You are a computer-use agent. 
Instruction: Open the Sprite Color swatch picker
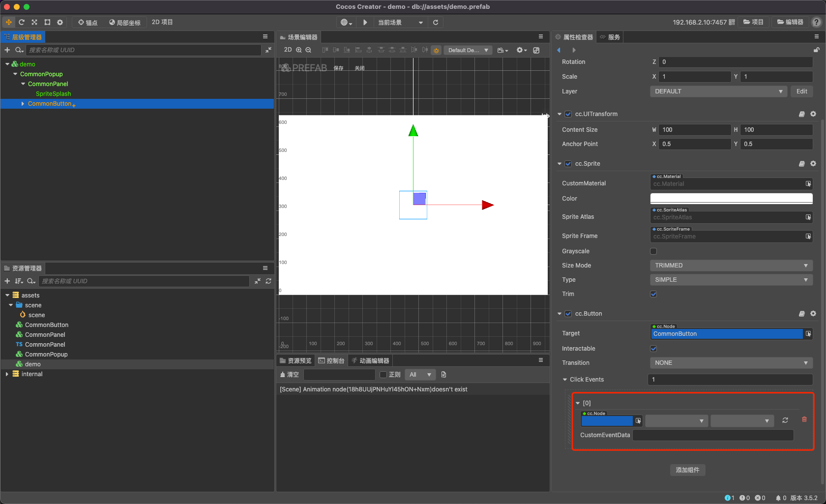731,199
